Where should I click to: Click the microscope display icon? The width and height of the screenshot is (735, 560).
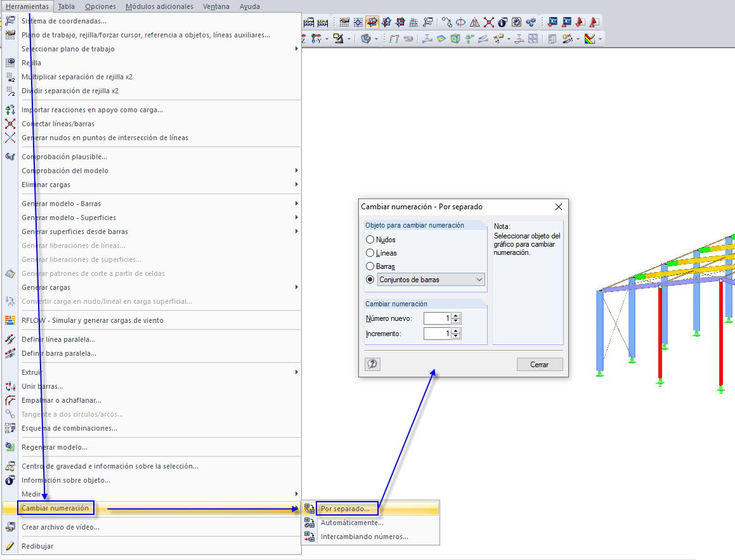click(339, 39)
